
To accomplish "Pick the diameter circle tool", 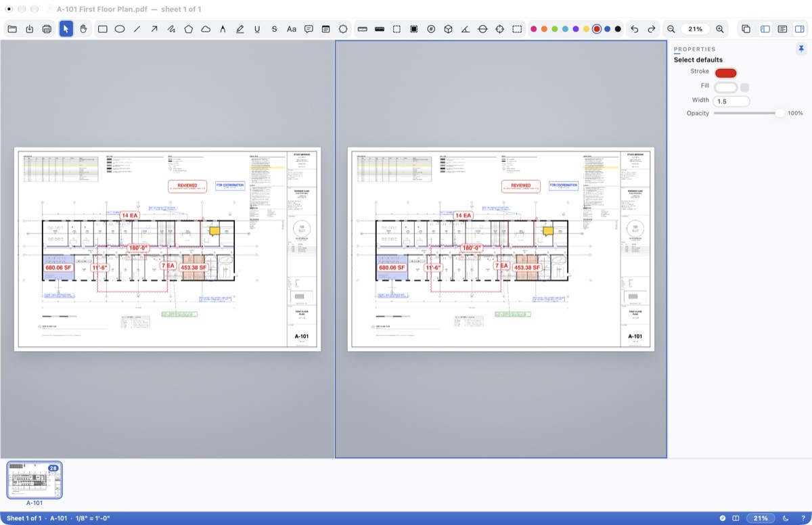I will [482, 29].
